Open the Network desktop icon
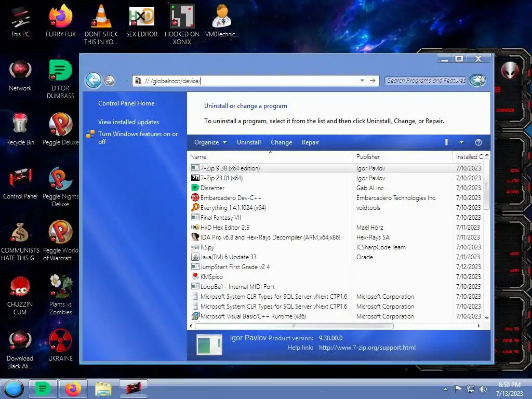 click(x=20, y=76)
